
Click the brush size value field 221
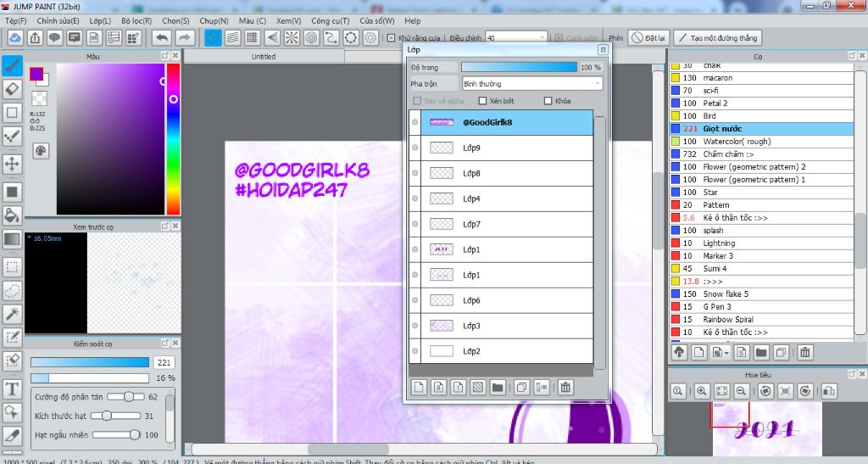(x=164, y=362)
